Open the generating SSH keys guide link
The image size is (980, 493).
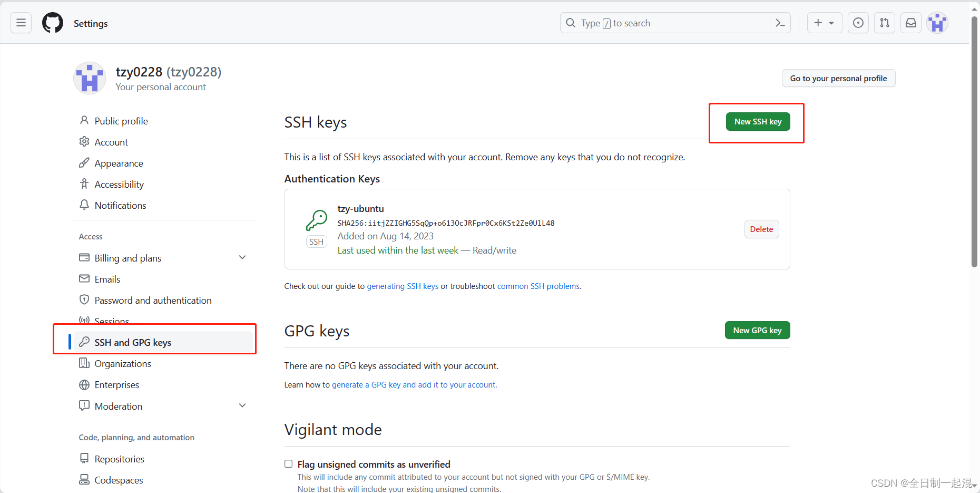[x=403, y=286]
